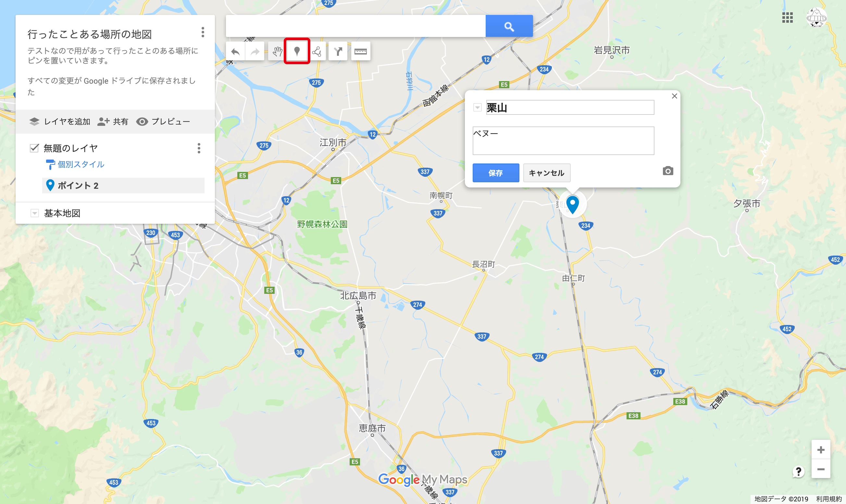Click the キャンセル cancel button

pos(547,173)
